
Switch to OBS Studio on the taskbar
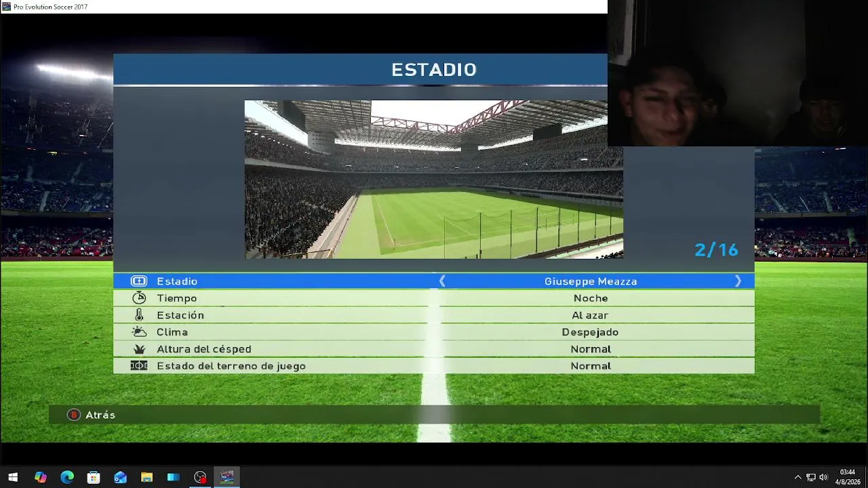point(200,477)
